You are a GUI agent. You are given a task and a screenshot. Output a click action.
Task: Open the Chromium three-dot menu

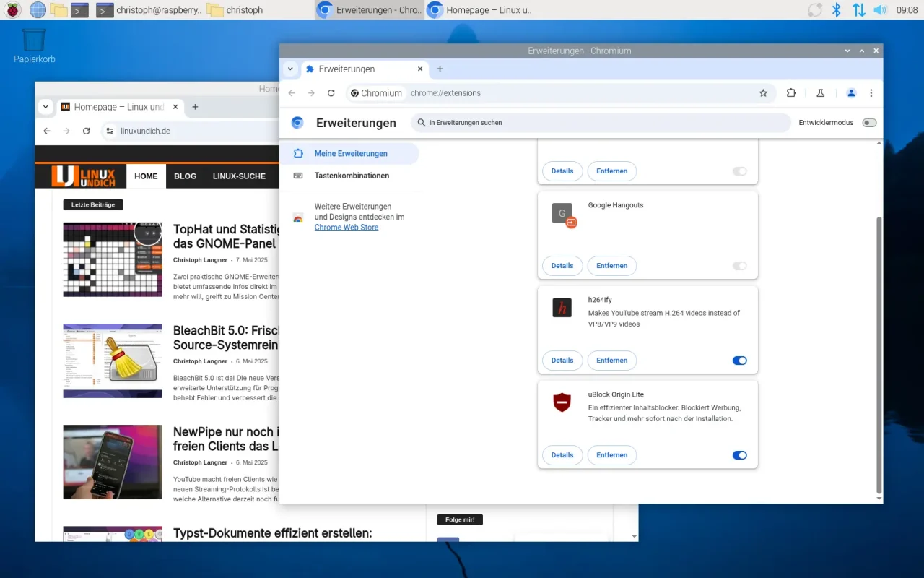point(871,93)
